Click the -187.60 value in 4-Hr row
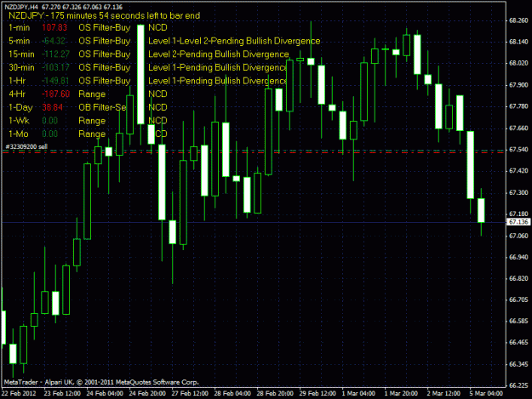The width and height of the screenshot is (532, 399). [x=56, y=94]
